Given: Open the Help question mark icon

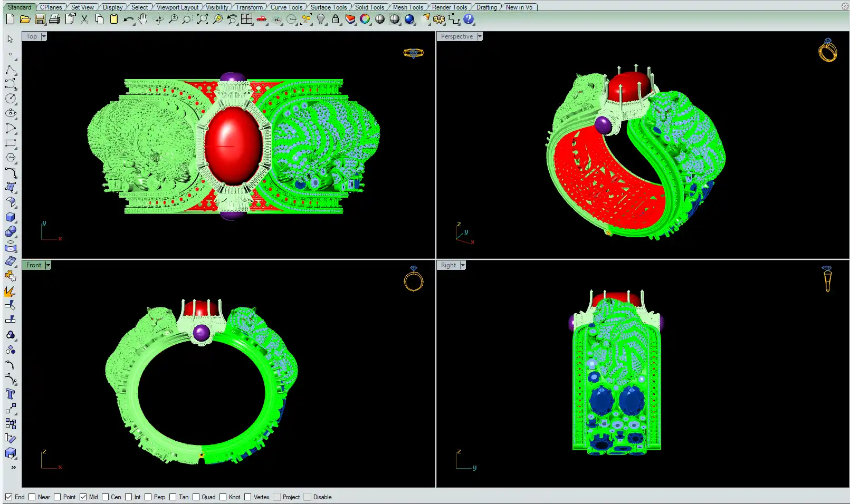Looking at the screenshot, I should tap(469, 20).
